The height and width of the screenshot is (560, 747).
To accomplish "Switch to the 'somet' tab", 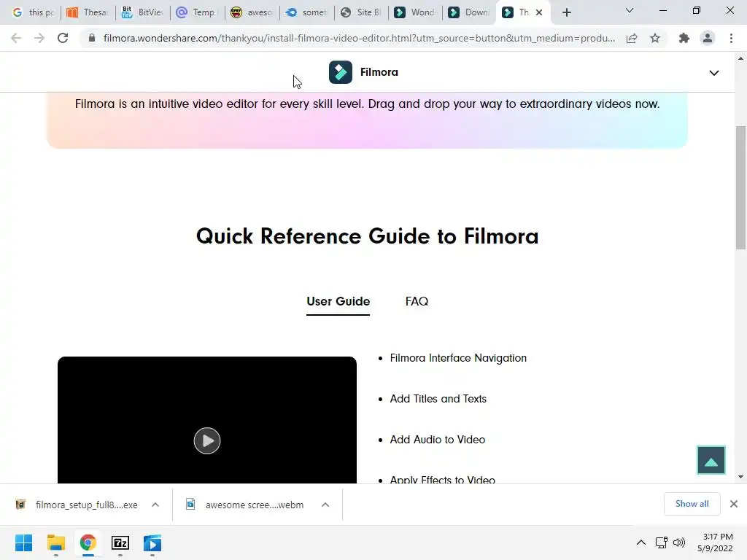I will pyautogui.click(x=306, y=12).
